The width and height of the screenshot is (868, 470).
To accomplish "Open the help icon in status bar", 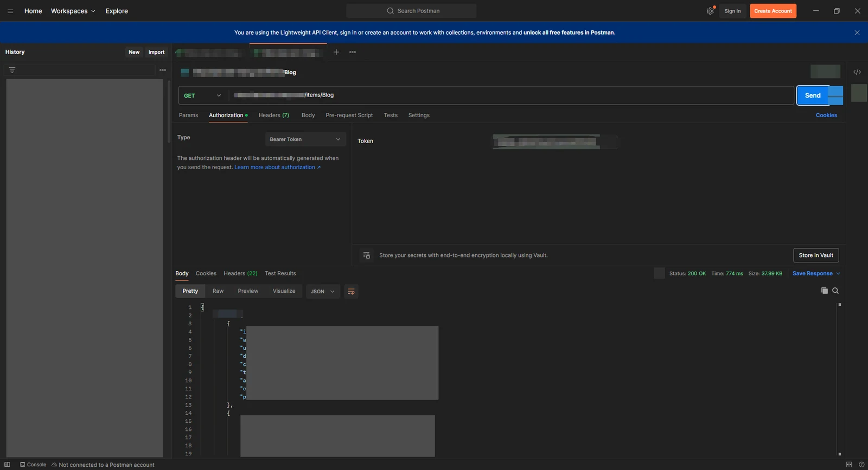I will (861, 465).
